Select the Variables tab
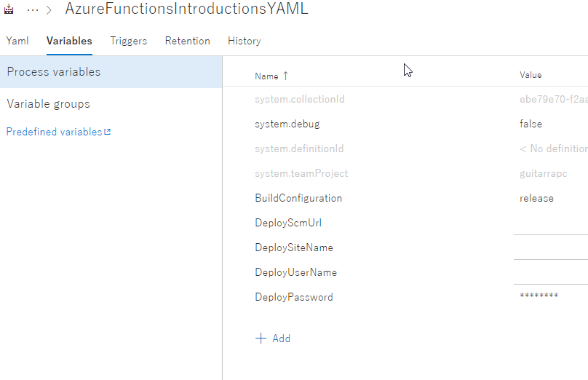Image resolution: width=588 pixels, height=380 pixels. coord(69,41)
